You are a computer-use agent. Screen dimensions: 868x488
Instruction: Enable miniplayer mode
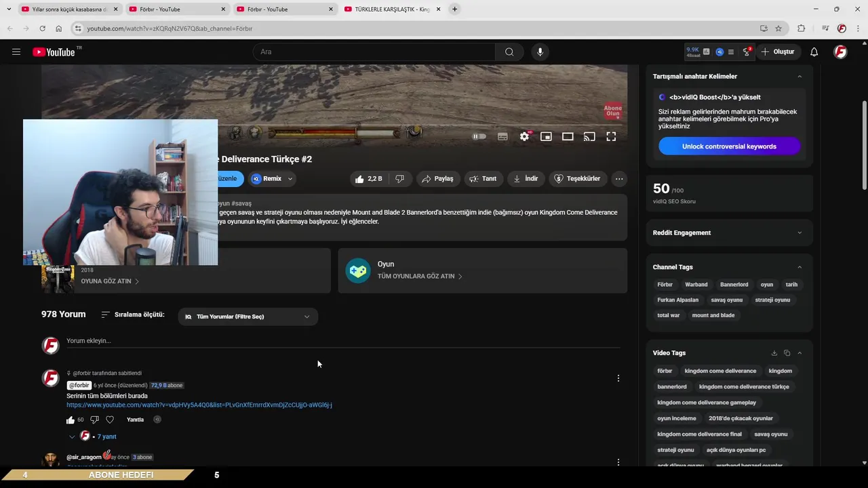pyautogui.click(x=546, y=136)
